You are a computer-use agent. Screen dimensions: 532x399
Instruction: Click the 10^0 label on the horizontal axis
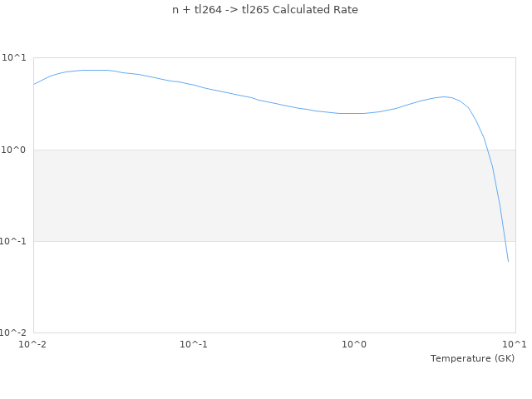(354, 344)
